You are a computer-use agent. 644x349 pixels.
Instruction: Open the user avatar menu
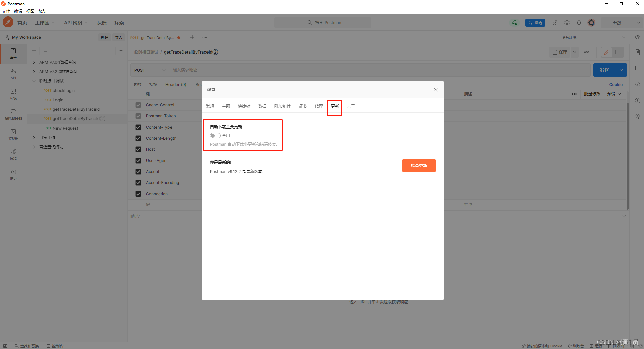(x=591, y=23)
